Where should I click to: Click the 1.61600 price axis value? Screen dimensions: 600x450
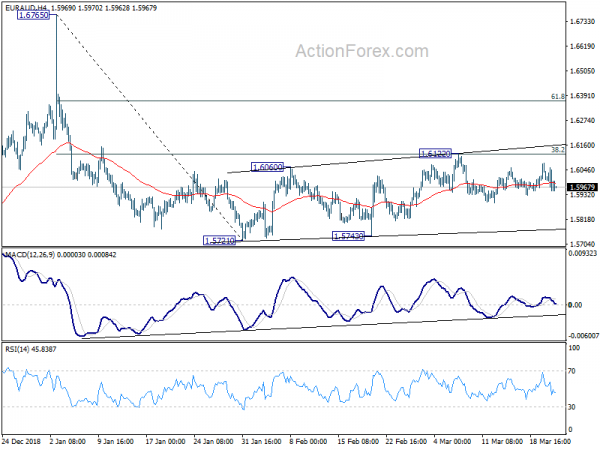tap(582, 145)
